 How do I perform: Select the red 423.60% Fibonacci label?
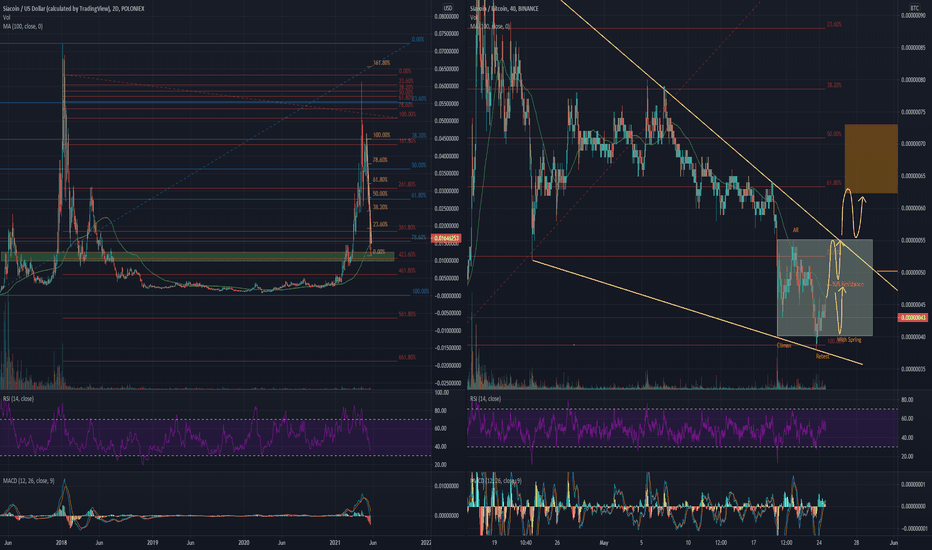pyautogui.click(x=407, y=254)
